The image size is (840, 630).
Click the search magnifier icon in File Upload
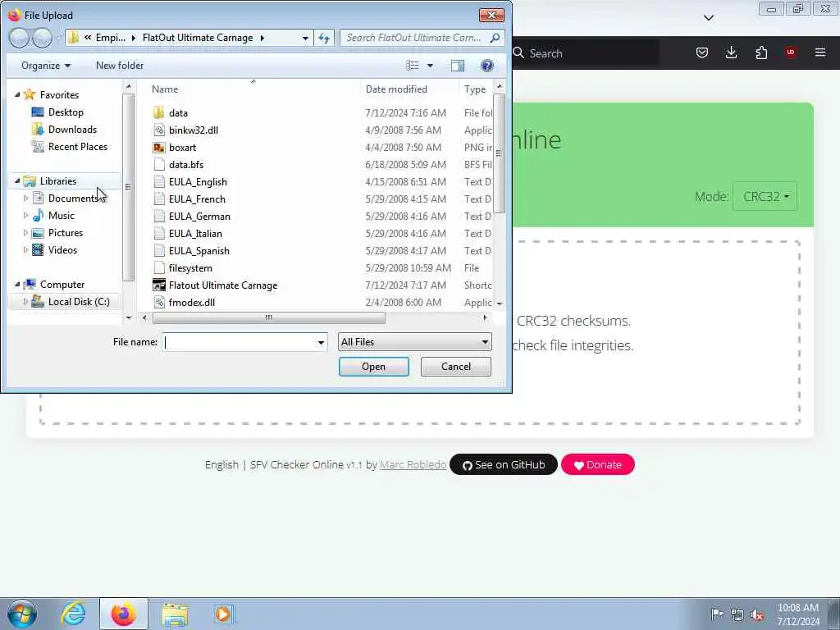[x=495, y=38]
